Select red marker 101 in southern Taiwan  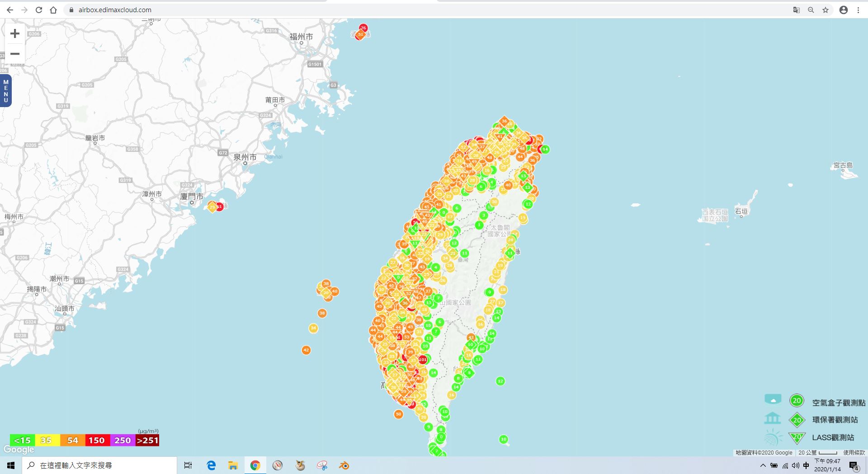click(423, 360)
